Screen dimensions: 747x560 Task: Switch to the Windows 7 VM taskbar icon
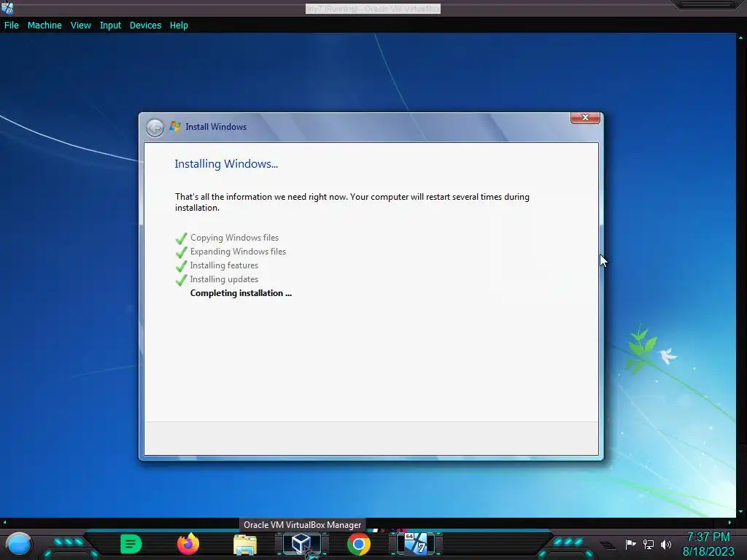pyautogui.click(x=416, y=543)
